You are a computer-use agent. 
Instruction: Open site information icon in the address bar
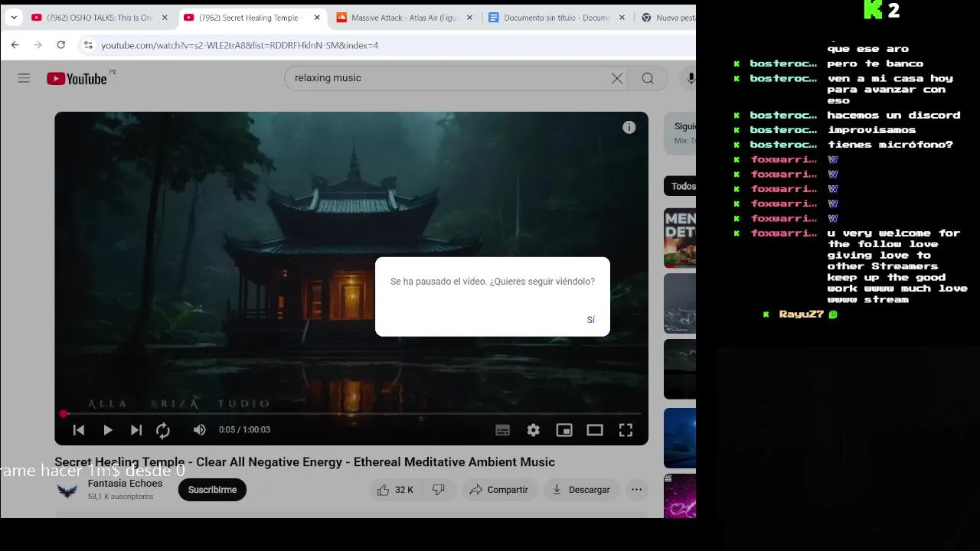88,45
